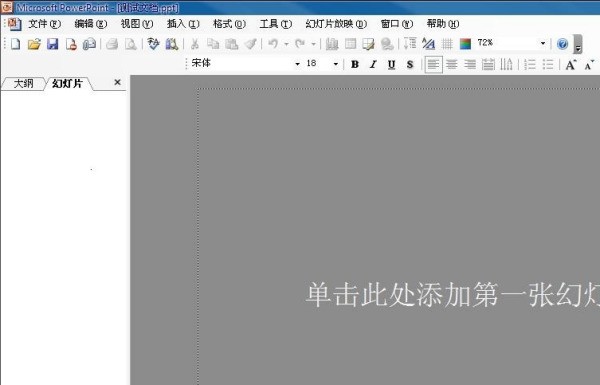Align text right

(470, 64)
